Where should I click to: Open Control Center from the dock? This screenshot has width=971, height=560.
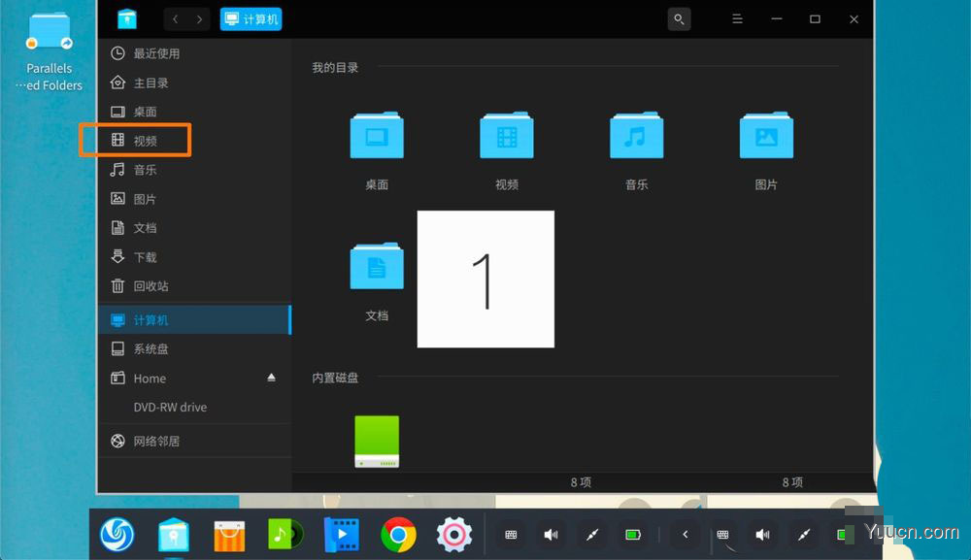click(x=453, y=534)
